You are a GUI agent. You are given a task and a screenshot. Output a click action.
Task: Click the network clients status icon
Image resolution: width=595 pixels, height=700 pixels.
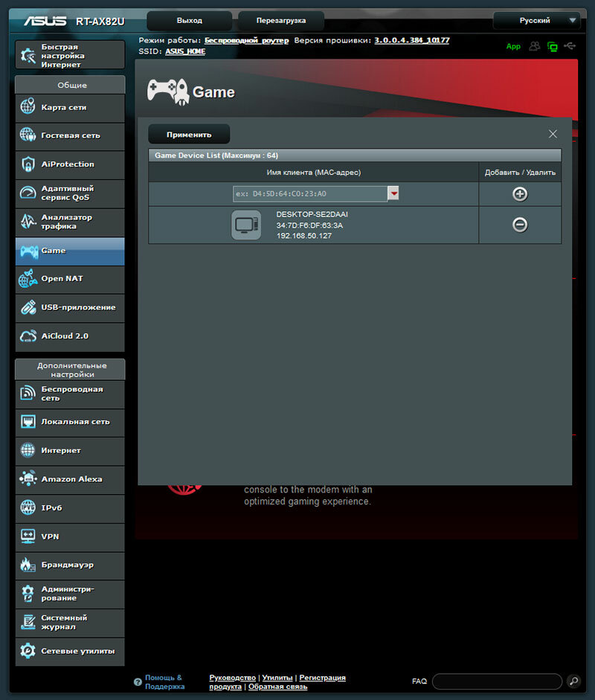point(552,46)
